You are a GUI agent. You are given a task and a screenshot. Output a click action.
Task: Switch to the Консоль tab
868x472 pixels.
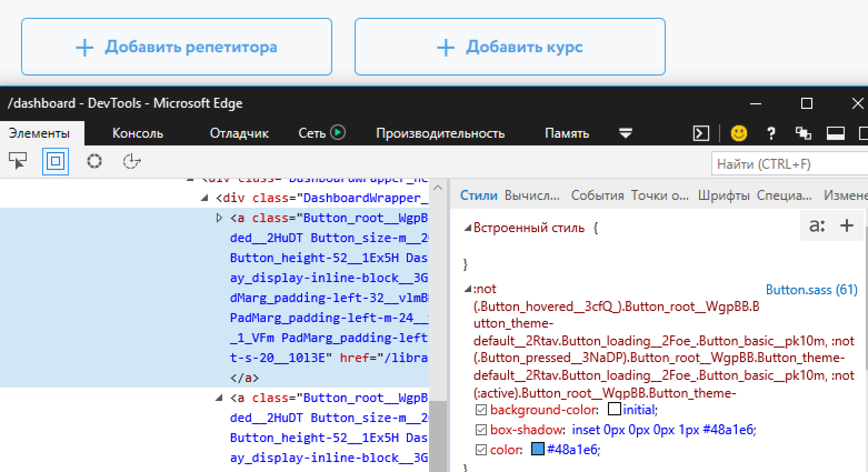(x=137, y=133)
